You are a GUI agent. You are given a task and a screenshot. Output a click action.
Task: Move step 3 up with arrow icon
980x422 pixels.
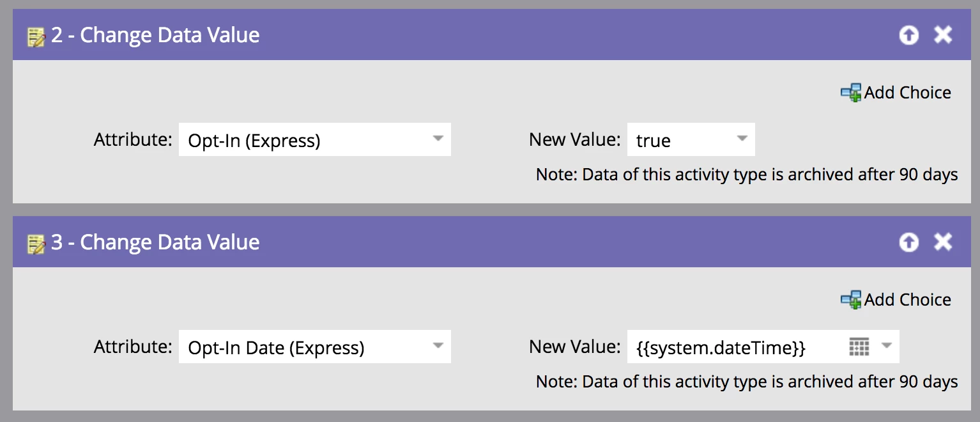(908, 242)
